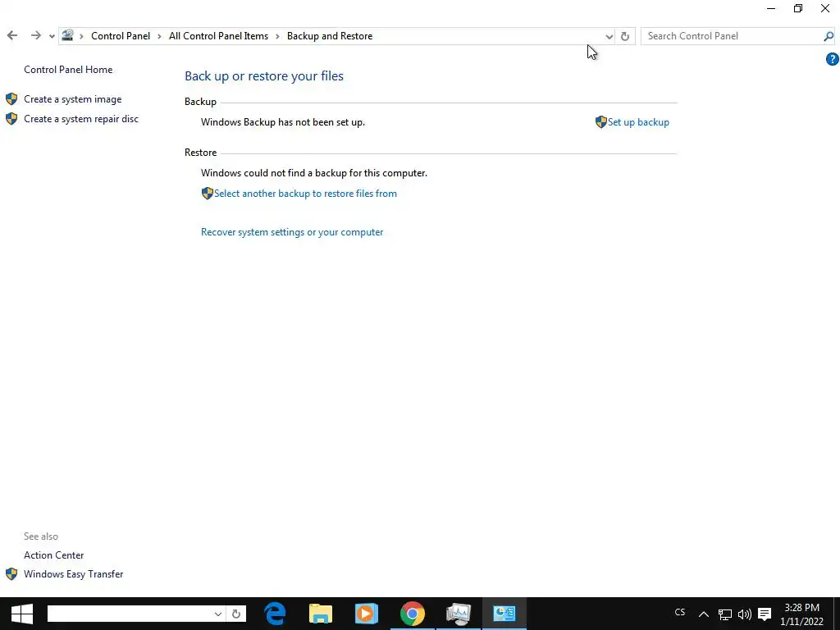Open the Windows Start button
This screenshot has height=630, width=840.
[x=22, y=614]
